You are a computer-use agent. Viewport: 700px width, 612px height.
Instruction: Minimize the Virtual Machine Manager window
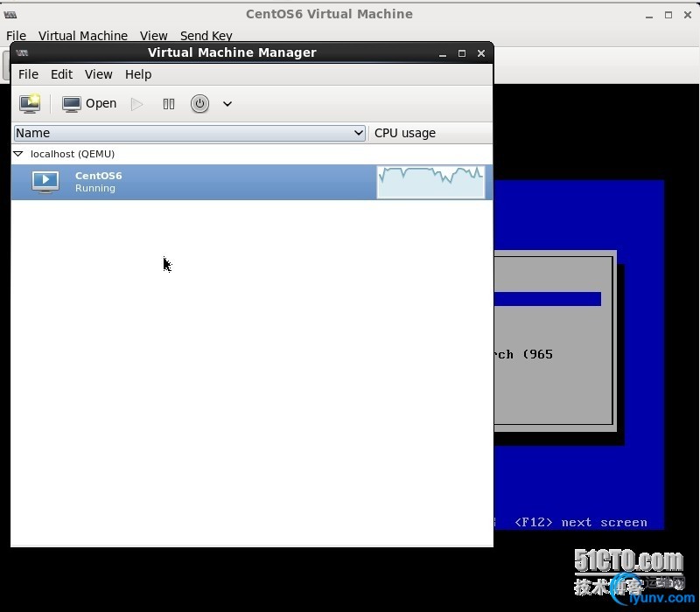[x=443, y=54]
